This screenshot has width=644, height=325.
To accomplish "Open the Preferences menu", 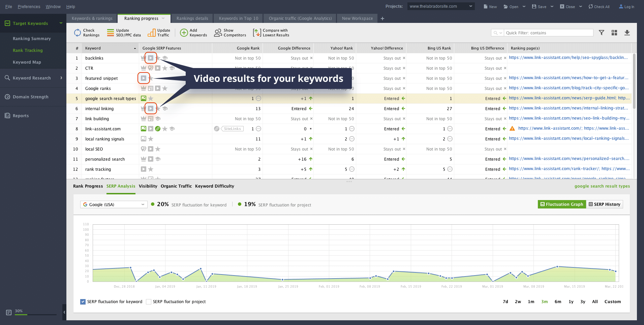I will tap(29, 6).
